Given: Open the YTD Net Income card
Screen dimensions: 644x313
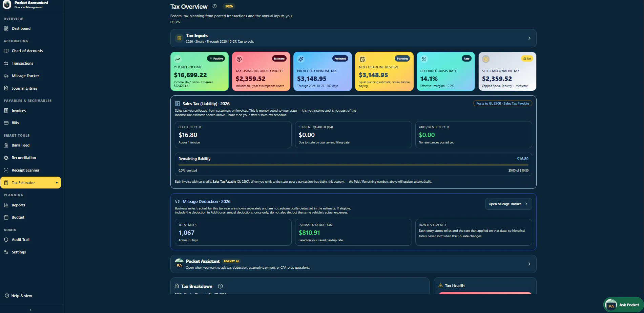Looking at the screenshot, I should click(x=200, y=71).
